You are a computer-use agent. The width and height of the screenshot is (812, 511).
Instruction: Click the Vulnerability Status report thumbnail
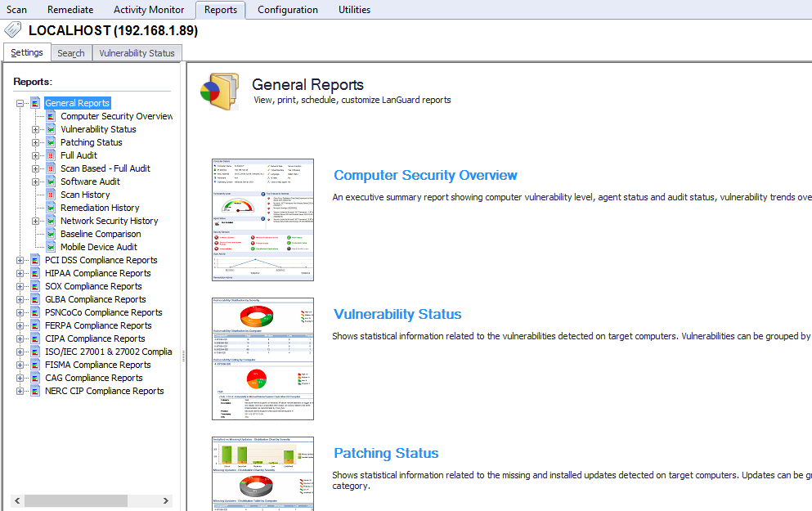pyautogui.click(x=262, y=359)
